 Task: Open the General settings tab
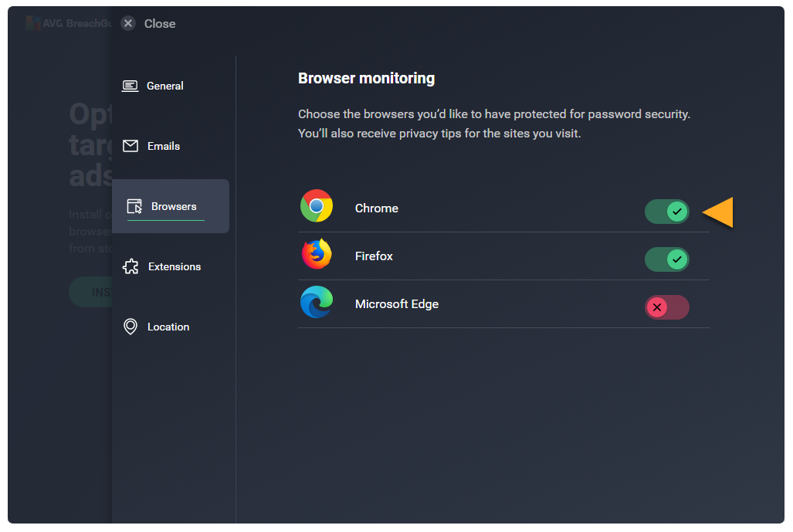[165, 86]
